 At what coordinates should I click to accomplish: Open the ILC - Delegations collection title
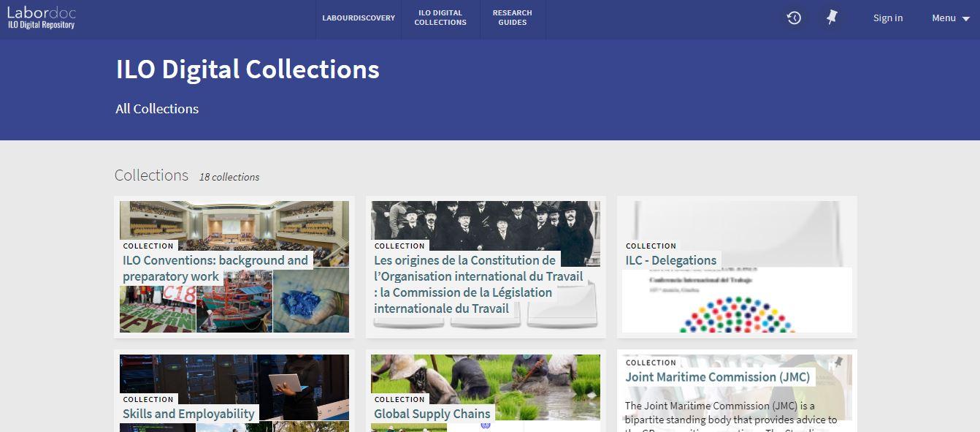point(670,260)
